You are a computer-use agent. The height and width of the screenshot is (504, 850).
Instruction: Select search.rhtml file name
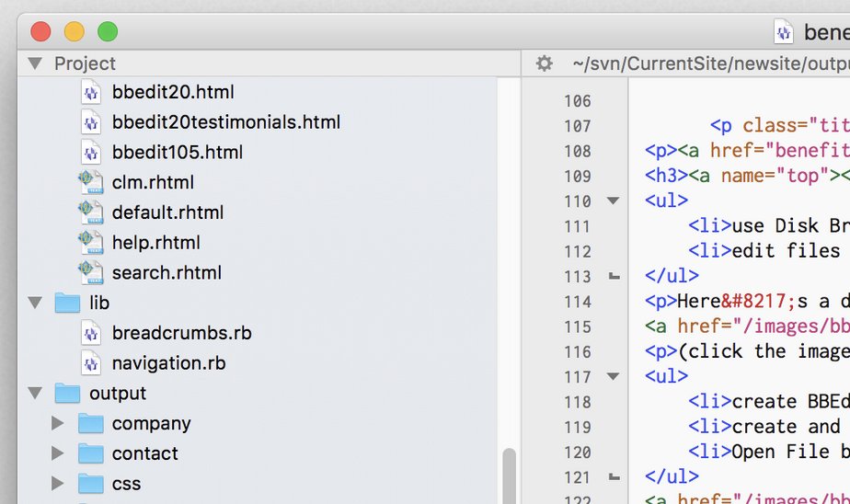pyautogui.click(x=167, y=272)
